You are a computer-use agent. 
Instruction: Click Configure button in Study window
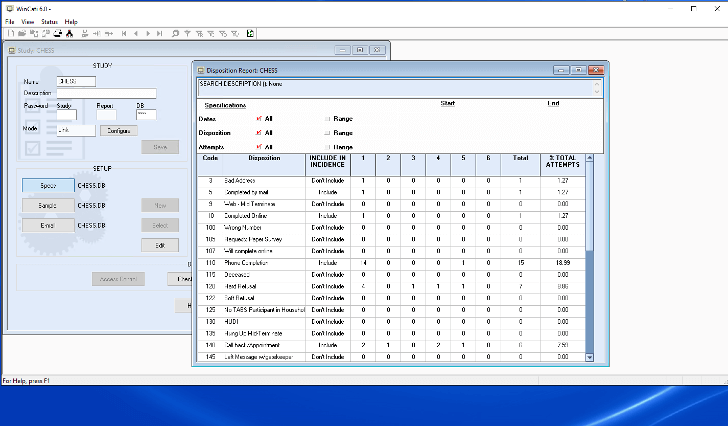click(x=119, y=131)
